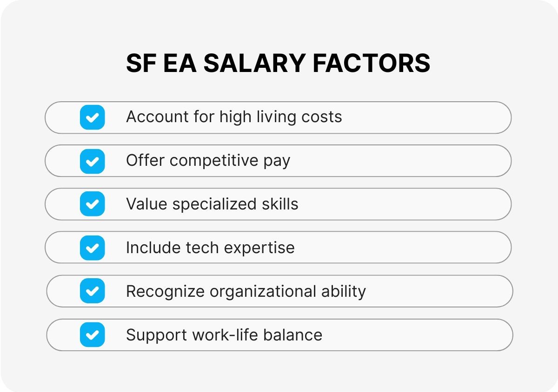
Task: Click the 'SF EA SALARY FACTORS' heading
Action: [278, 64]
